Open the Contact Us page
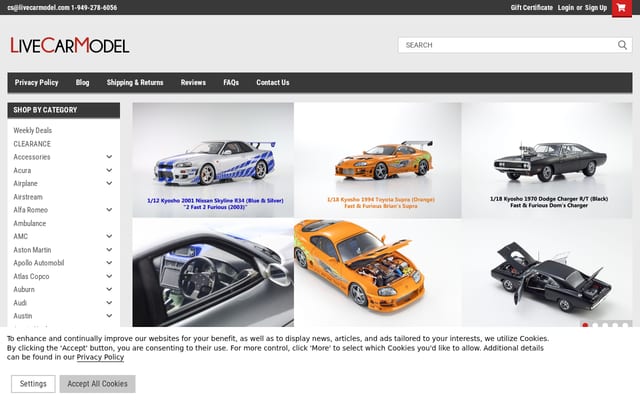The height and width of the screenshot is (400, 640). click(273, 82)
